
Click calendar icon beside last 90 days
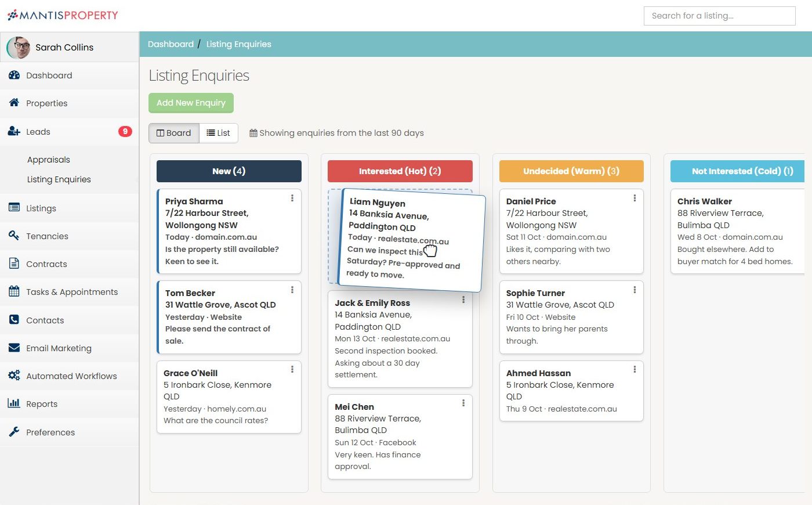pyautogui.click(x=253, y=133)
